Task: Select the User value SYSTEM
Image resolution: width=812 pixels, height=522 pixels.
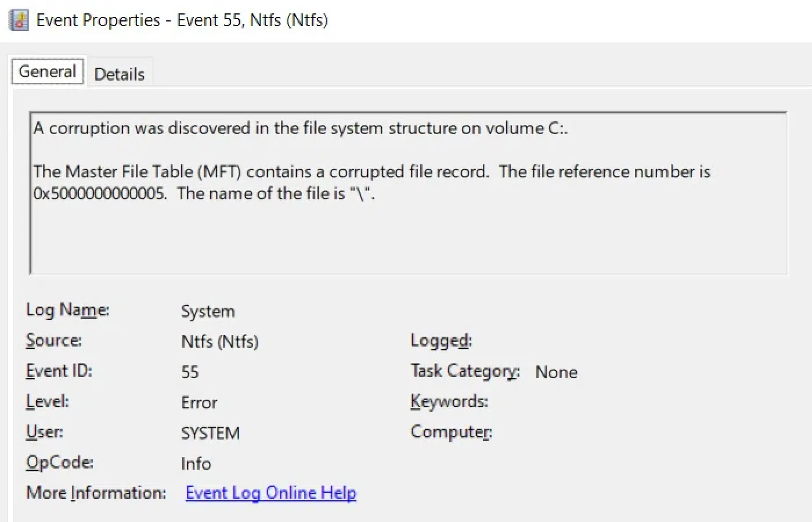Action: (211, 433)
